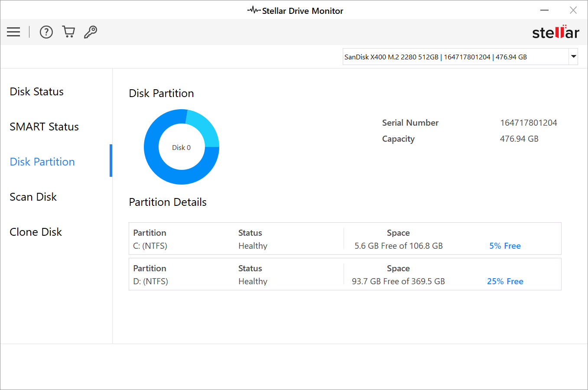This screenshot has width=588, height=390.
Task: Open the Clone Disk tool
Action: pos(36,232)
